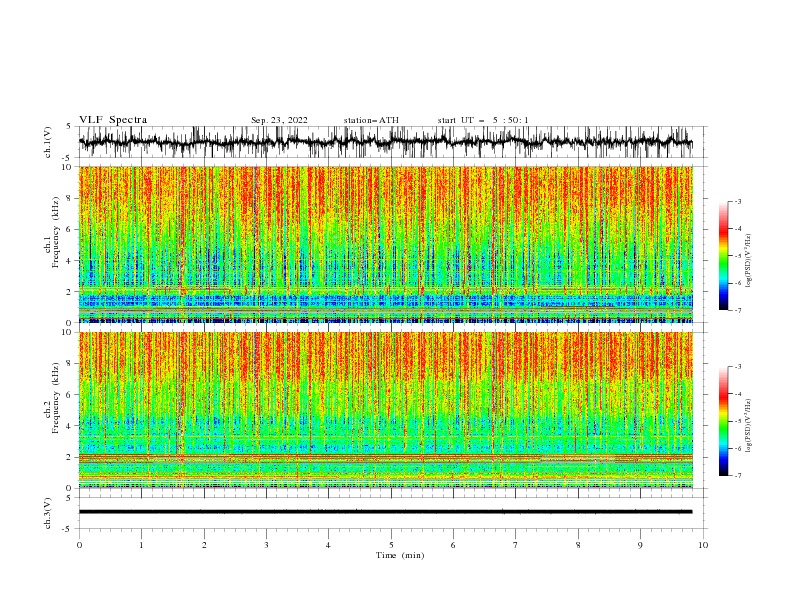Click time axis tick label 7
Viewport: 792px width, 612px height.
[516, 545]
